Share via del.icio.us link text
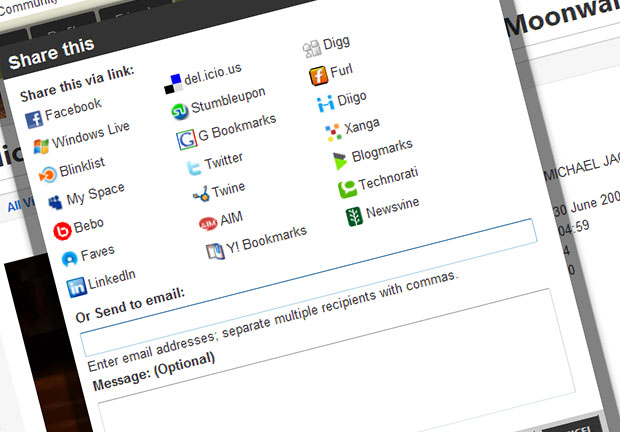 click(x=213, y=74)
